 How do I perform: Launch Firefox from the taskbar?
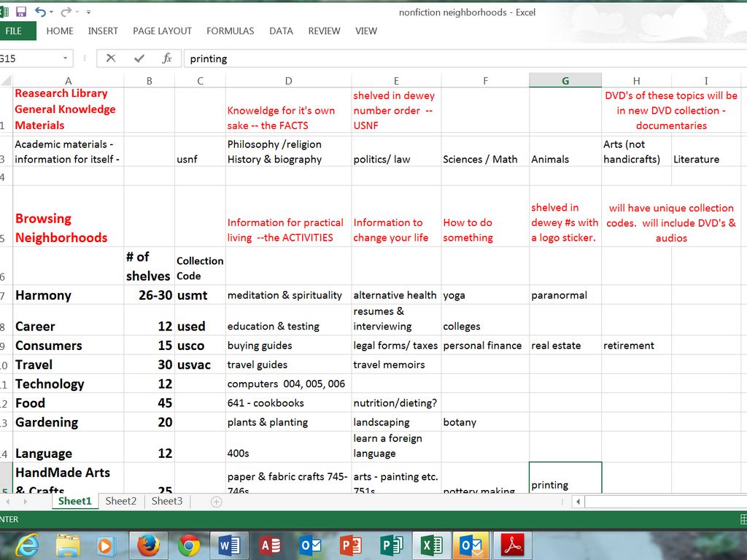[x=148, y=545]
